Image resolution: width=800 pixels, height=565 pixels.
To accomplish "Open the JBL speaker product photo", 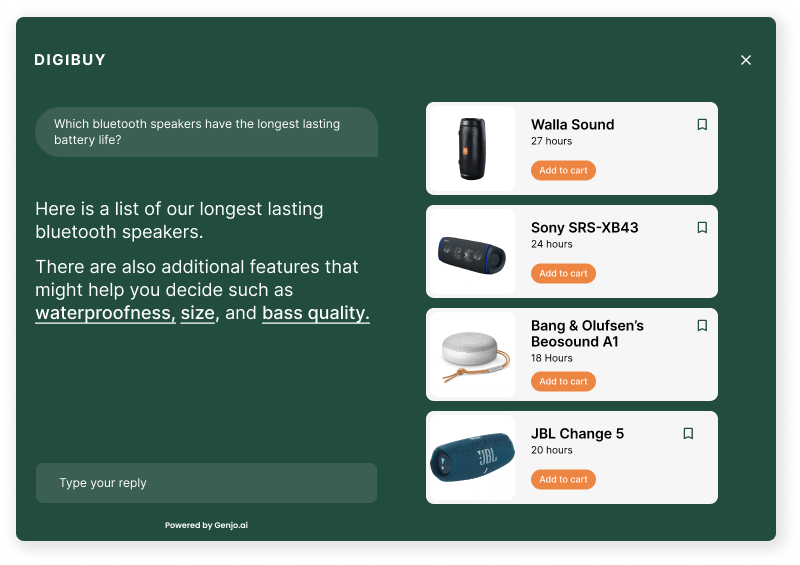I will [472, 458].
